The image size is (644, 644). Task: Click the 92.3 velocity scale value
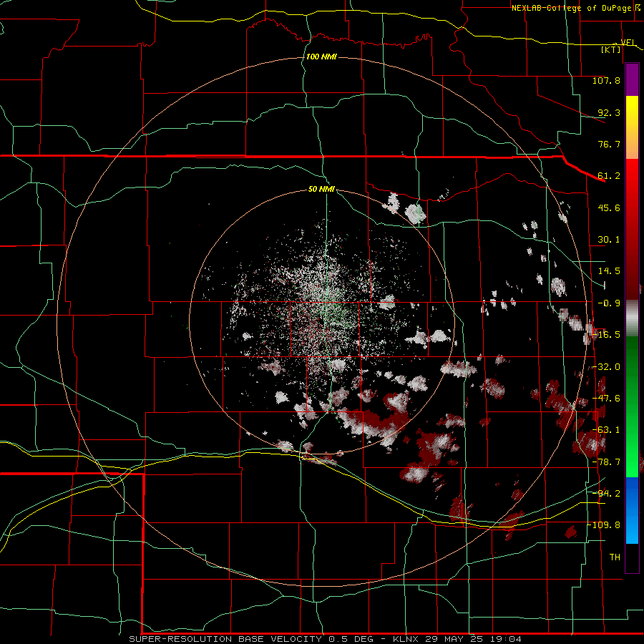tap(609, 112)
